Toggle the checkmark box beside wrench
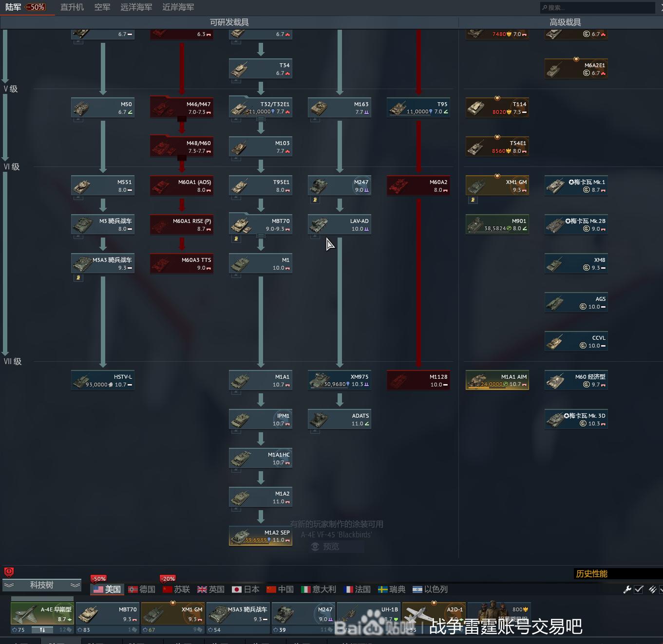This screenshot has height=644, width=663. [x=639, y=589]
